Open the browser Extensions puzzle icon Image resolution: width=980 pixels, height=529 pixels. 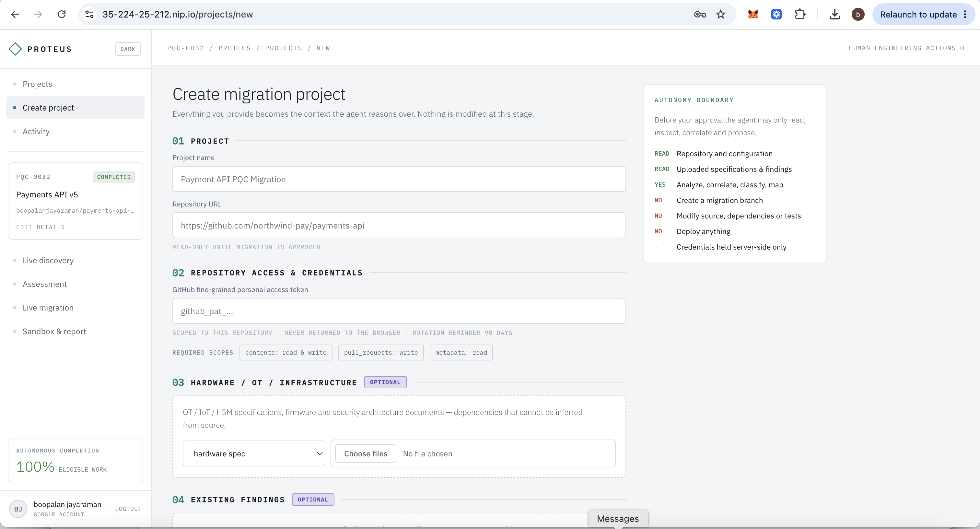click(800, 15)
